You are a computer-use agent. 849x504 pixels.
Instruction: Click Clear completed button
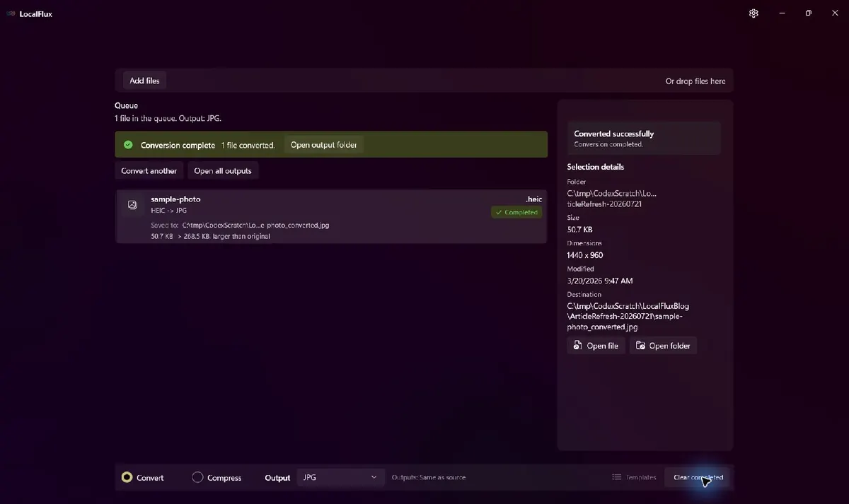pyautogui.click(x=698, y=478)
